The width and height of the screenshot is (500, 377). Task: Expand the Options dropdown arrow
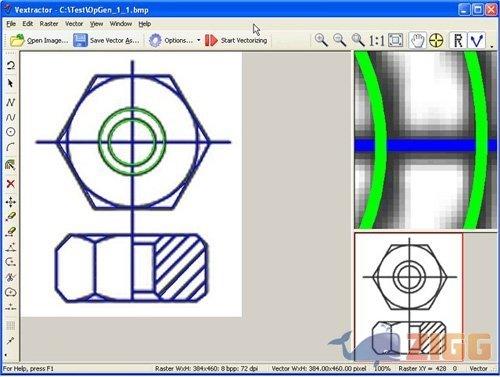coord(199,40)
